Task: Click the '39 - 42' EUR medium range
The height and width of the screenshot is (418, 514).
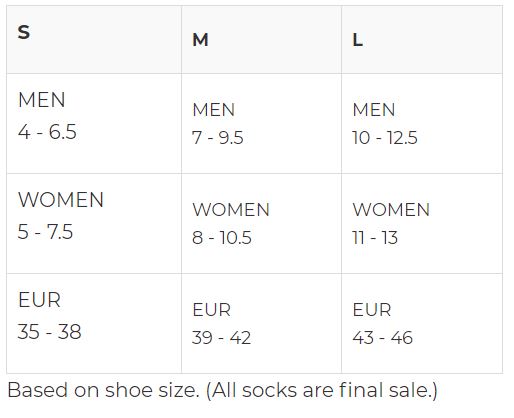Action: pyautogui.click(x=221, y=338)
